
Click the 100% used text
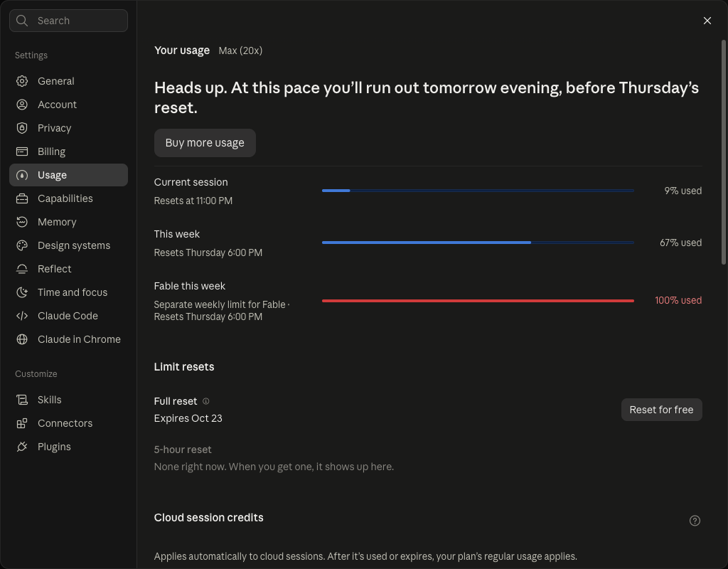click(x=678, y=301)
